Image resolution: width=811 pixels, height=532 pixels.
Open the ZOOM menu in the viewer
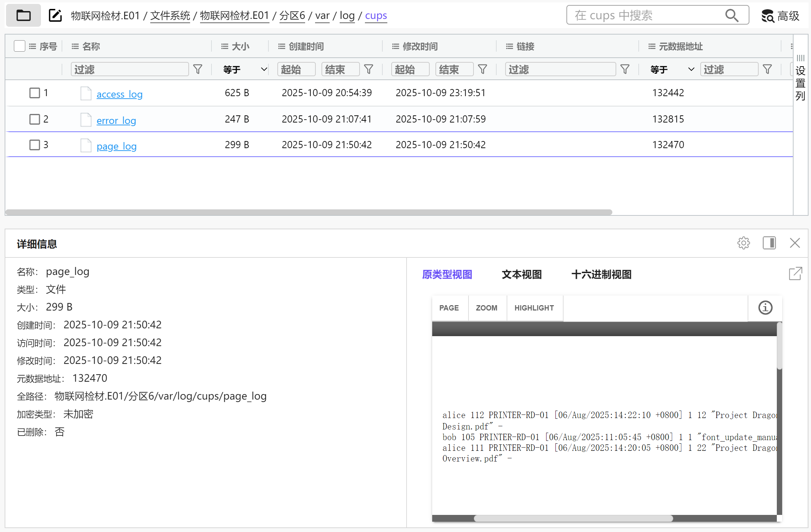point(486,308)
